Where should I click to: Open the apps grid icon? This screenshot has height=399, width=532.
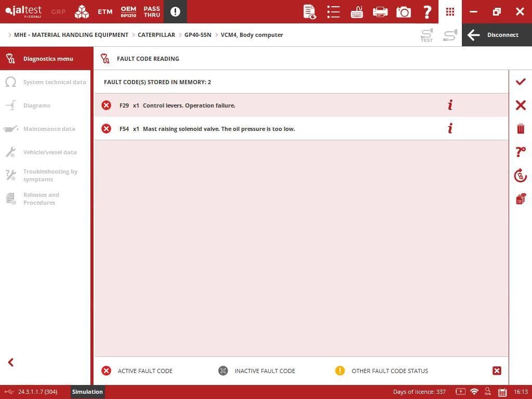(x=450, y=11)
